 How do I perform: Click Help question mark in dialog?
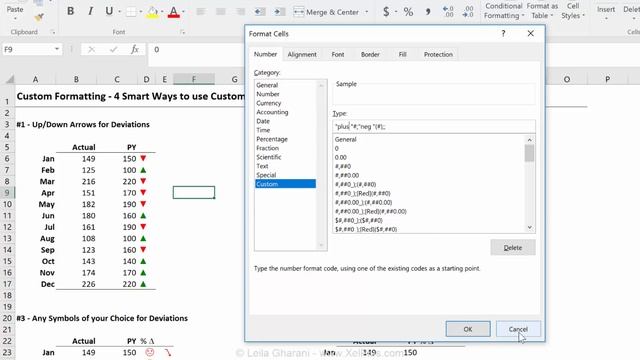click(x=503, y=33)
